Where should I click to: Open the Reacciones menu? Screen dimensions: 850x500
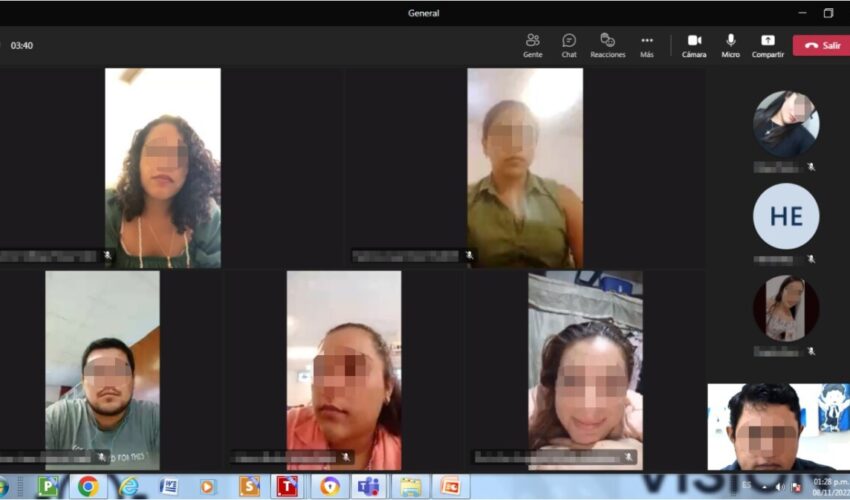click(608, 46)
